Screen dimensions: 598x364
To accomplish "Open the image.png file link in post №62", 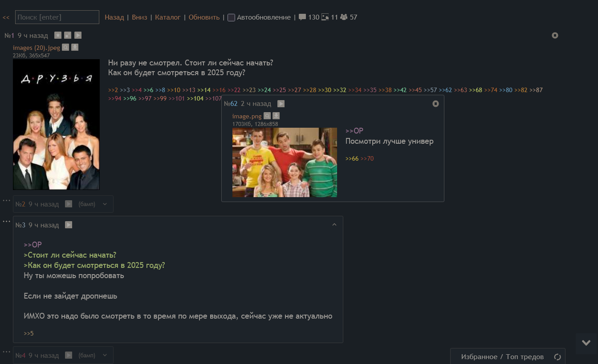I will (247, 116).
